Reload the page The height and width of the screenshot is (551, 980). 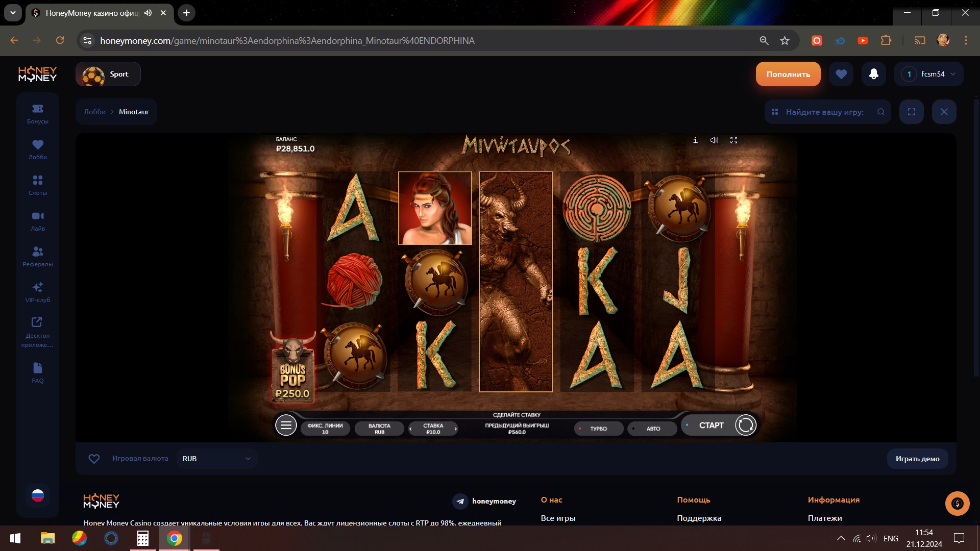(x=60, y=40)
